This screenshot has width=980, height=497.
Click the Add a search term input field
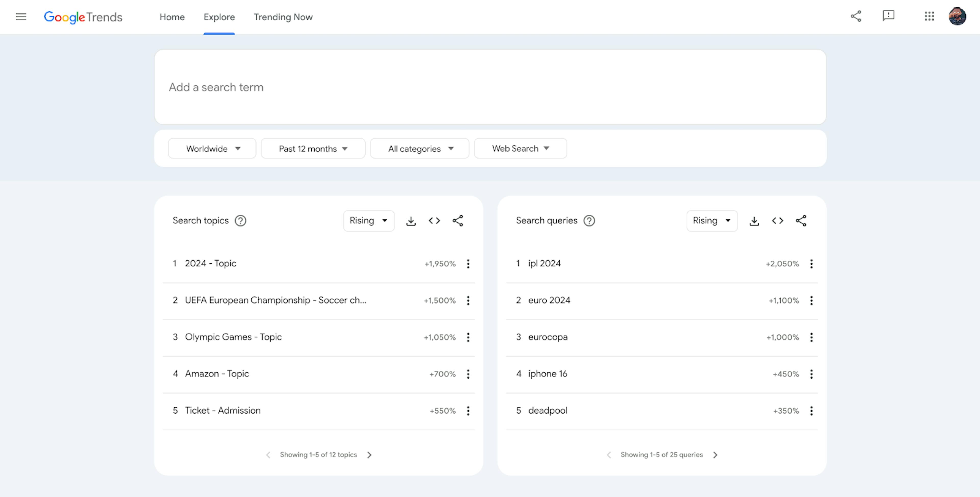[x=490, y=87]
